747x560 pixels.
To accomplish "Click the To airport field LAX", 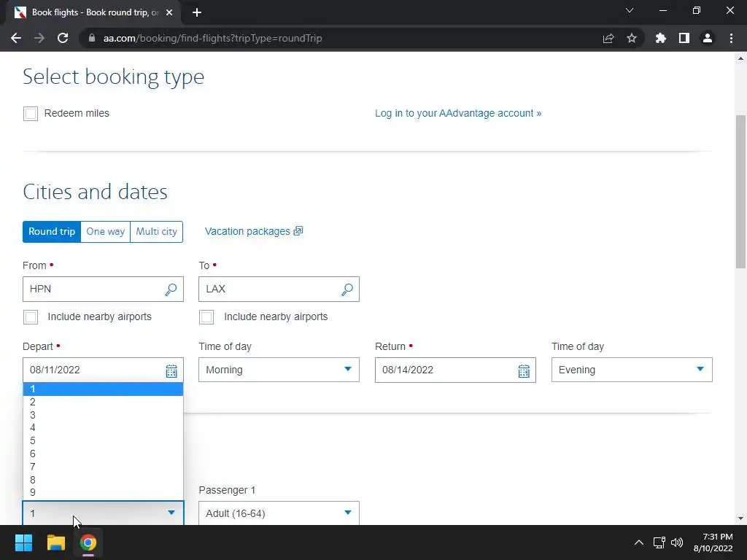I will point(279,289).
